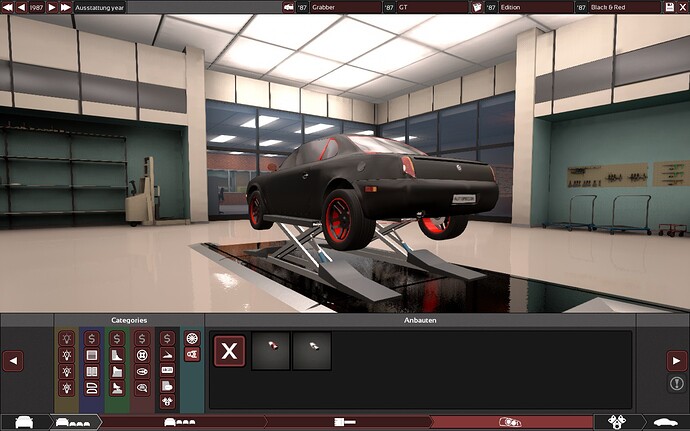Select the second fixture thumbnail in Anbauten

tap(311, 351)
